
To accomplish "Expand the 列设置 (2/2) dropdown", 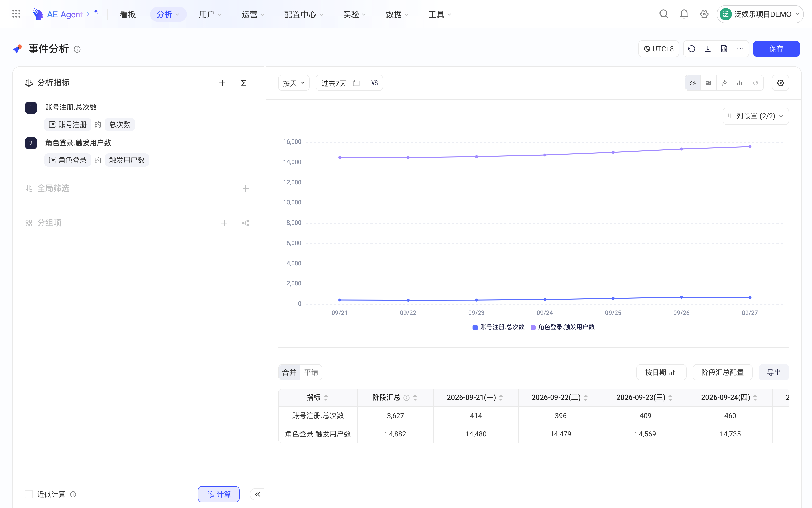I will click(x=756, y=116).
